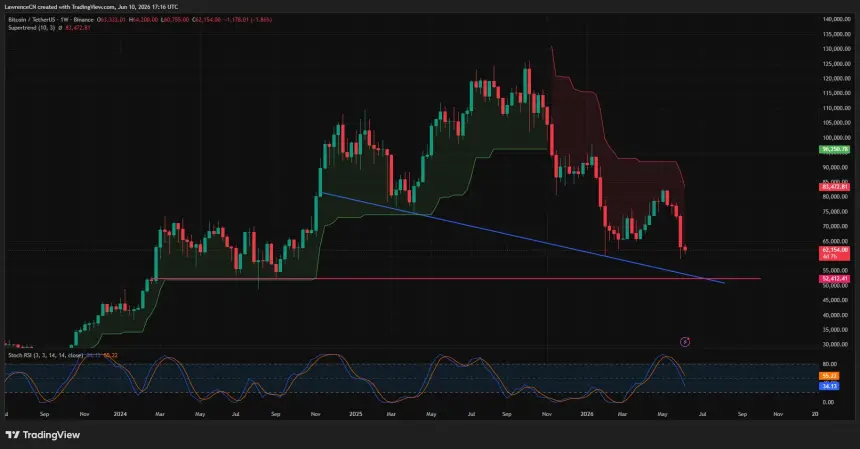This screenshot has width=860, height=449.
Task: Click the Stoch RSI (3, 3, 14, 14, close) legend
Action: pos(46,355)
